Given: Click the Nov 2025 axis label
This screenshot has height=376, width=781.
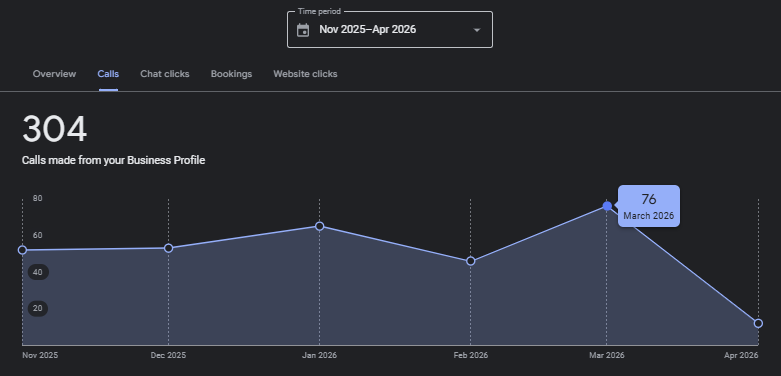Looking at the screenshot, I should tap(40, 356).
